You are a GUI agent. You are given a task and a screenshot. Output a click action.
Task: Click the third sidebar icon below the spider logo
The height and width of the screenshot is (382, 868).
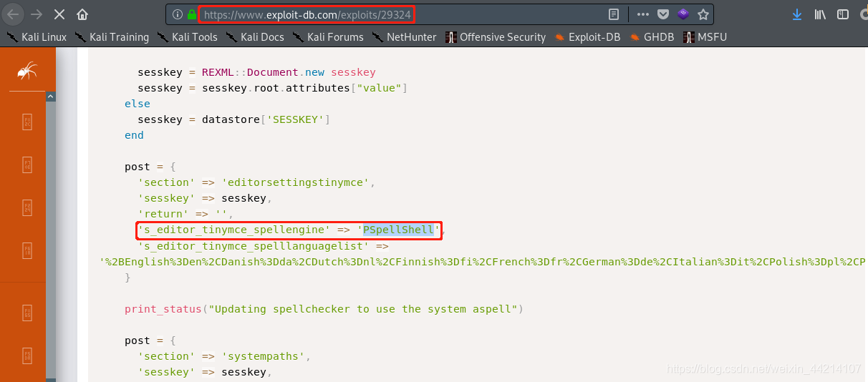[x=27, y=208]
